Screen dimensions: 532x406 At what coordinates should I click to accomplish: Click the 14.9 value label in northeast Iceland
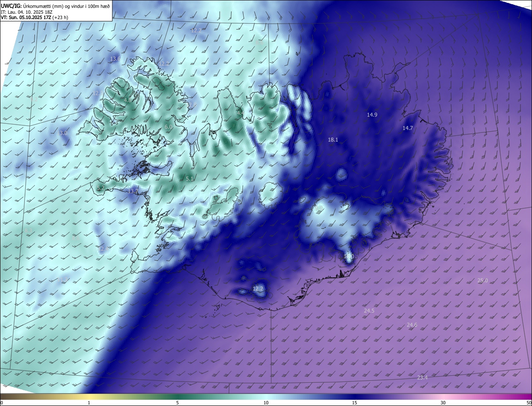[372, 115]
